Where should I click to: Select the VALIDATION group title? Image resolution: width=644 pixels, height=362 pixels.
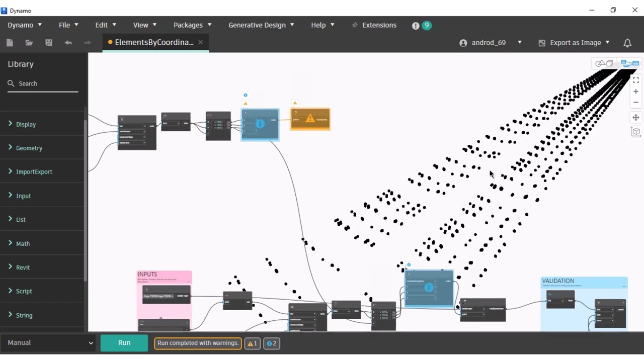pos(558,281)
